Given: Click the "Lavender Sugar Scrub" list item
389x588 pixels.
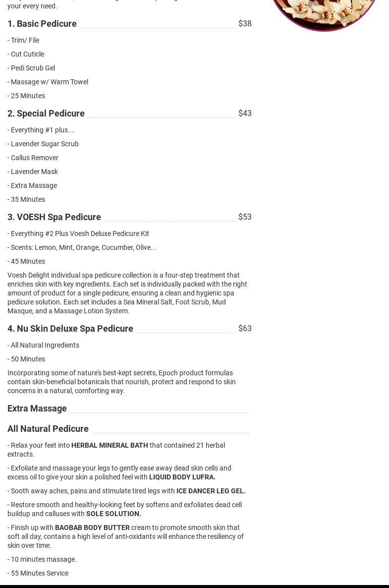Looking at the screenshot, I should [x=45, y=144].
